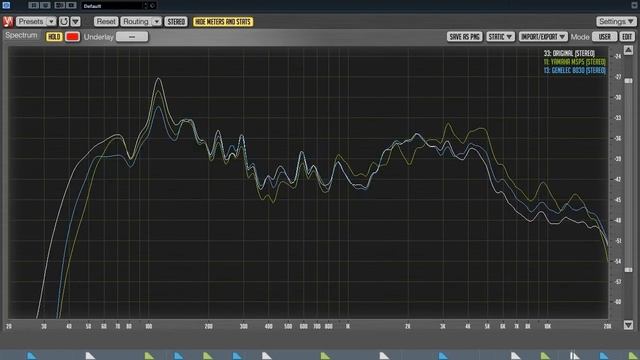The image size is (640, 360).
Task: Click the dB range scroll-up arrow
Action: (x=629, y=50)
